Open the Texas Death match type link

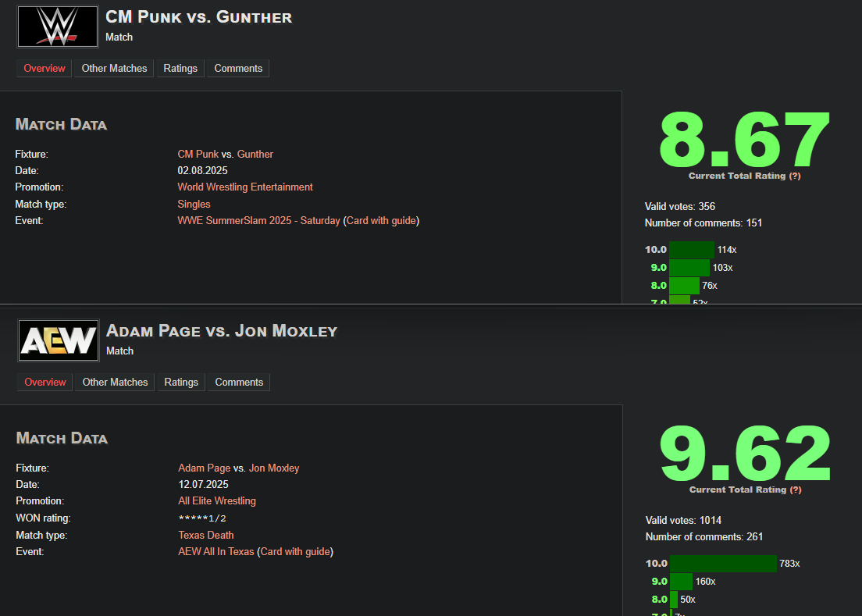(x=206, y=536)
